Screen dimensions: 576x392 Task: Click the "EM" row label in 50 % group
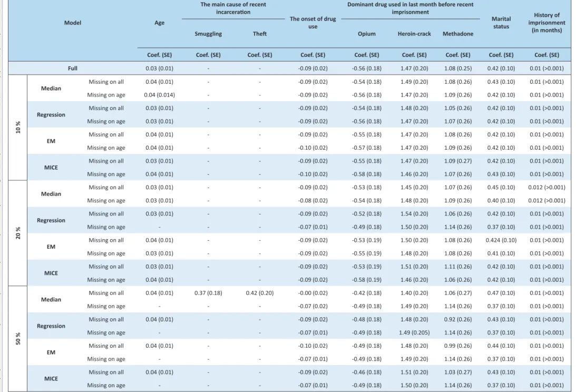(51, 352)
